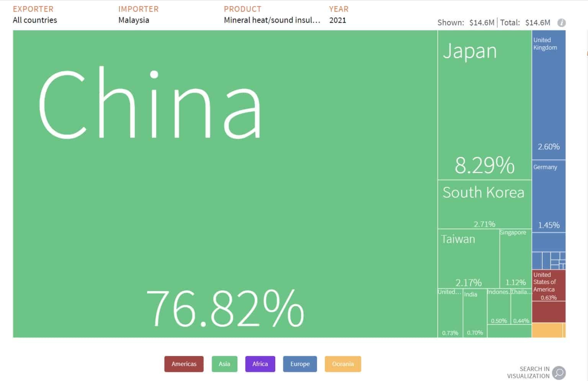Select the Taiwan treemap block
Screen dimensions: 588x381
tap(469, 258)
